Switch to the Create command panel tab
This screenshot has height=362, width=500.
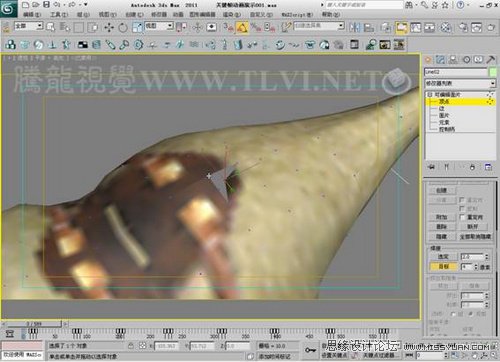tap(428, 60)
